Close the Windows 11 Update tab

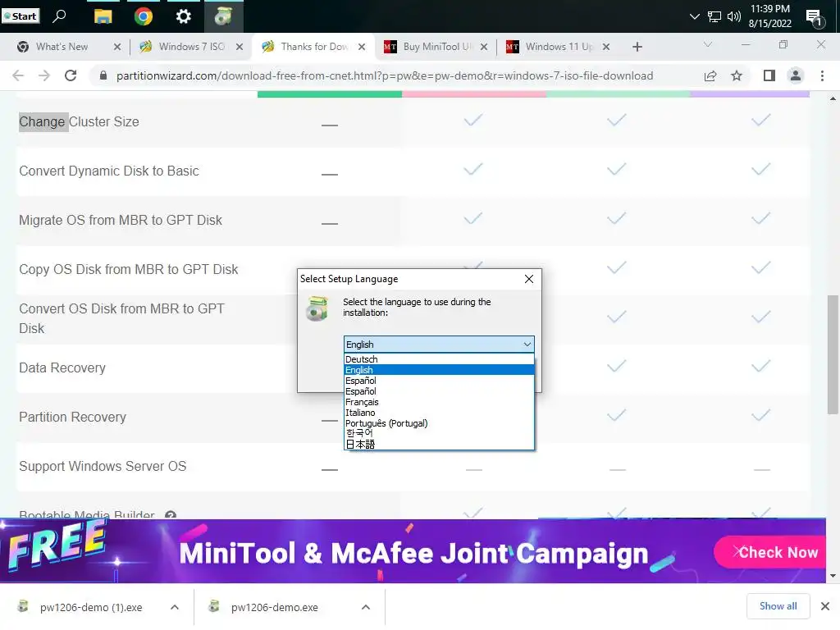606,47
